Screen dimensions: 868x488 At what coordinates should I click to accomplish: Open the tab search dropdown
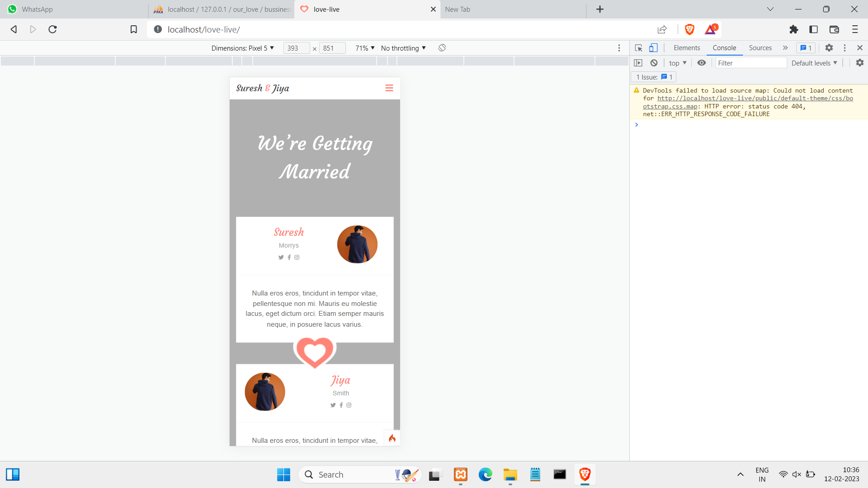[770, 9]
